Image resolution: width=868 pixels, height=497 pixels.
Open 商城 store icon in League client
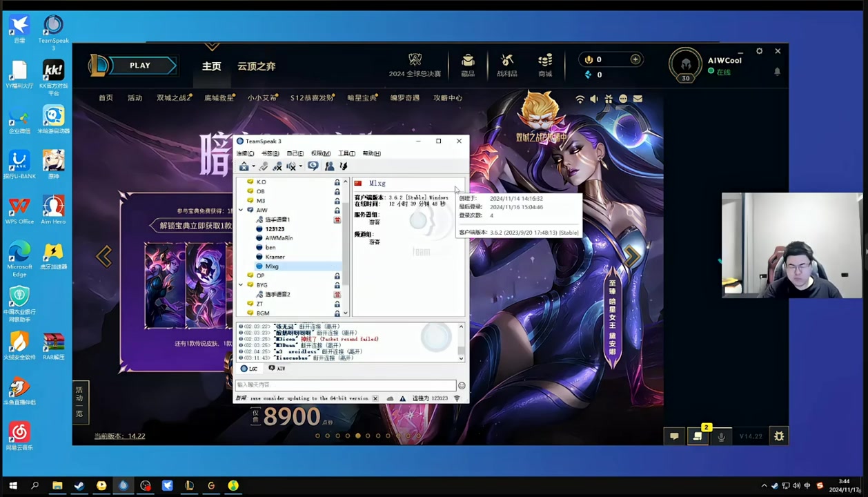[x=545, y=66]
